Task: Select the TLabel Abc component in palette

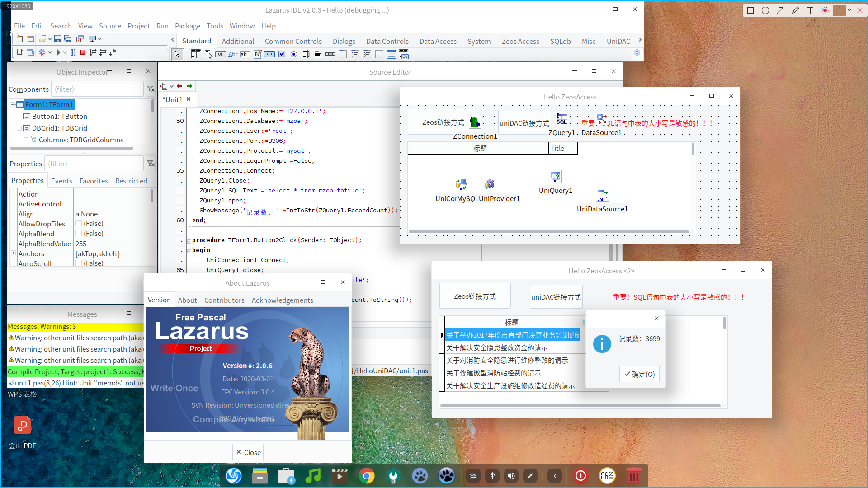Action: [233, 54]
